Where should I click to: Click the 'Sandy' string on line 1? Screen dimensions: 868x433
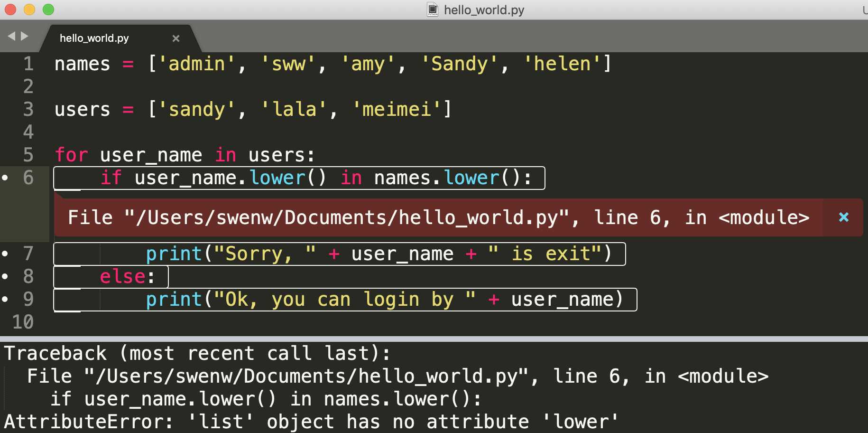(459, 64)
